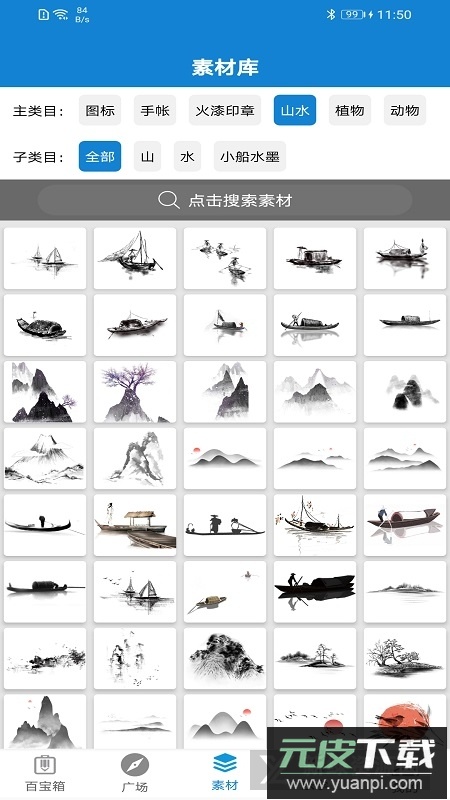Viewport: 450px width, 800px height.
Task: Pick the purple tree on peak thumbnail
Action: pyautogui.click(x=135, y=392)
